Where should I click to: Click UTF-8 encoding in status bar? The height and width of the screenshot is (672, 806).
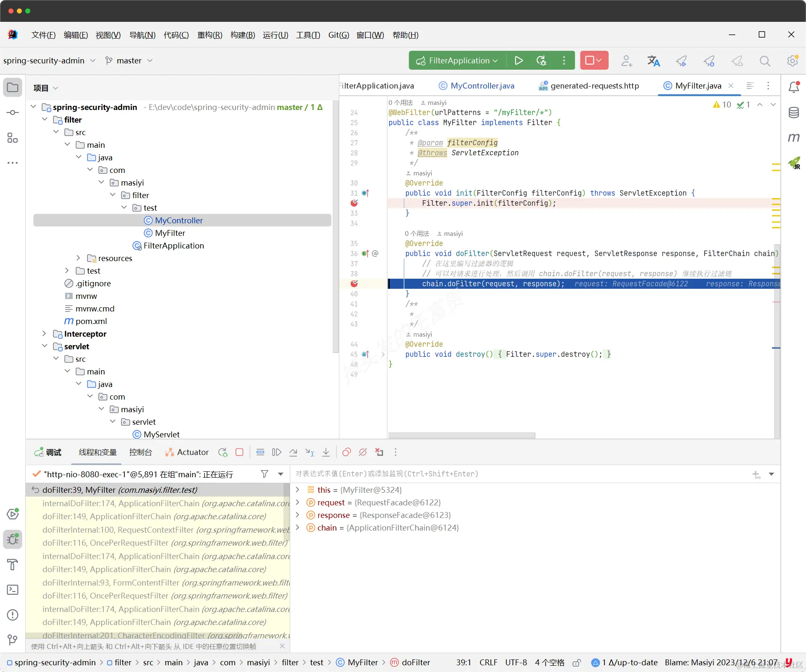pyautogui.click(x=516, y=663)
